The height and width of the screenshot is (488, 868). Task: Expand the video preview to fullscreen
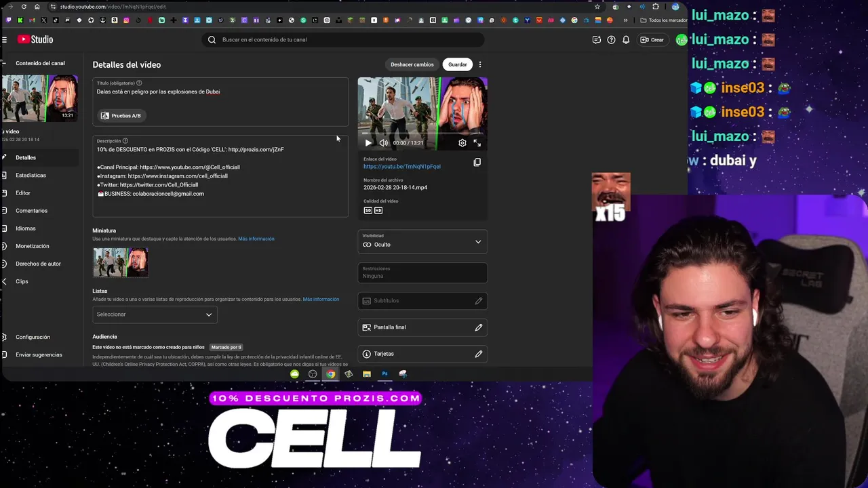pos(477,143)
